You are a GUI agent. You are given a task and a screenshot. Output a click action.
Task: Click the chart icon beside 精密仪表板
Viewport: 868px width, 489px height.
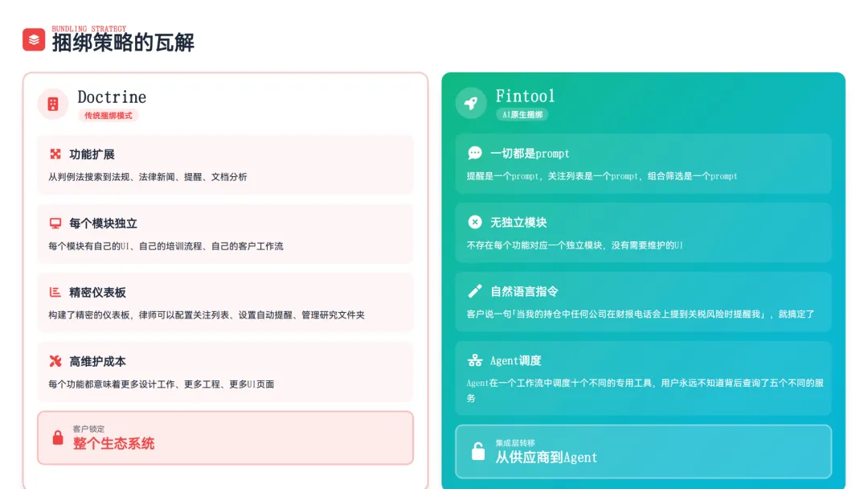[55, 292]
